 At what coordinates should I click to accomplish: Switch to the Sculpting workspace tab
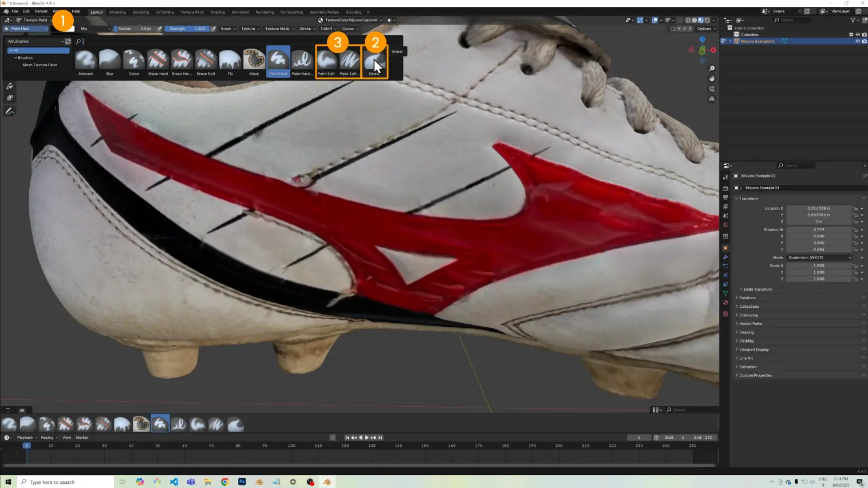[x=140, y=12]
